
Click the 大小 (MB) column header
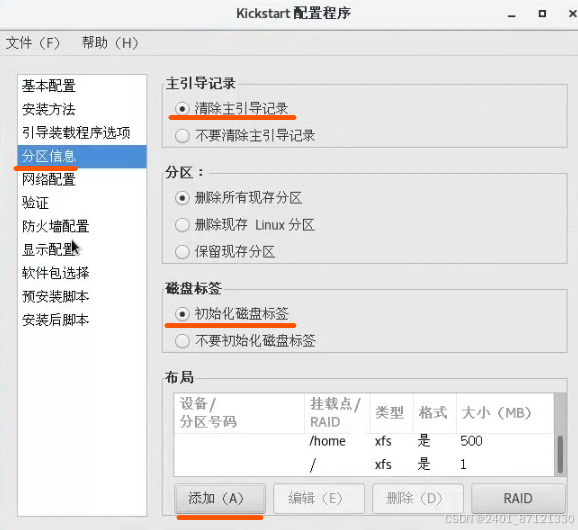coord(505,413)
